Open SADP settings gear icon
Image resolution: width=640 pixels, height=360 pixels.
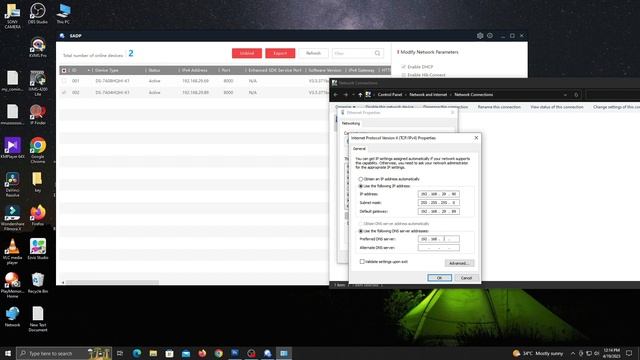480,36
